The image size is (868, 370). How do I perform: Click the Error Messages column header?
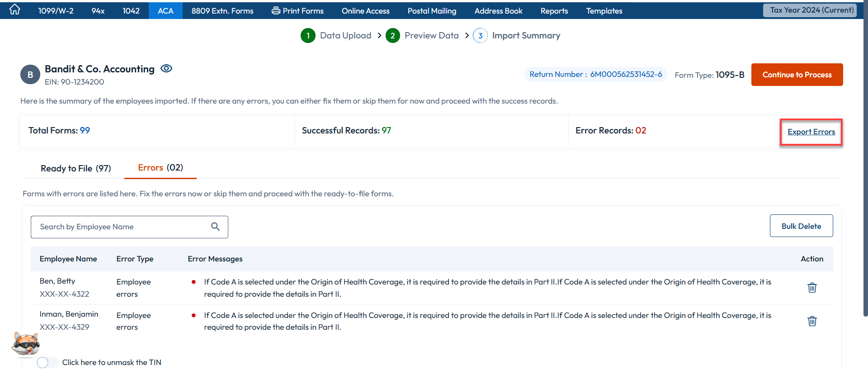(215, 259)
